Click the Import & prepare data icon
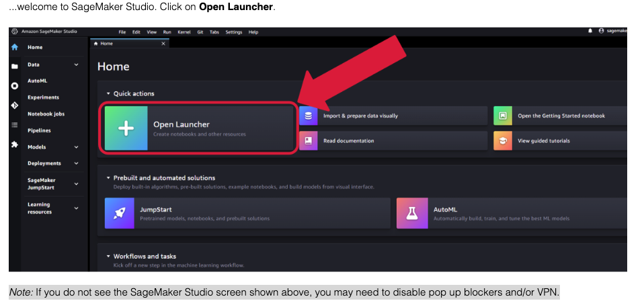644x305 pixels. (x=309, y=116)
